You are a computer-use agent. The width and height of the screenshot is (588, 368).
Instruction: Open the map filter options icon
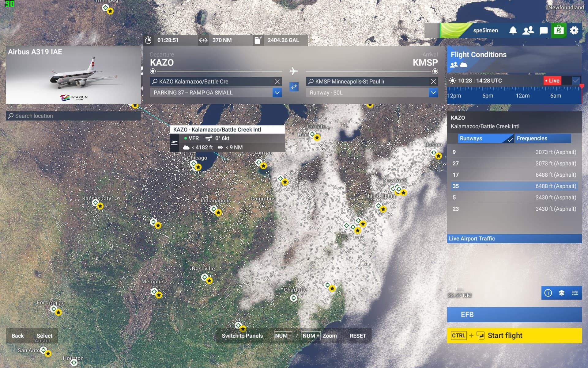pyautogui.click(x=575, y=293)
